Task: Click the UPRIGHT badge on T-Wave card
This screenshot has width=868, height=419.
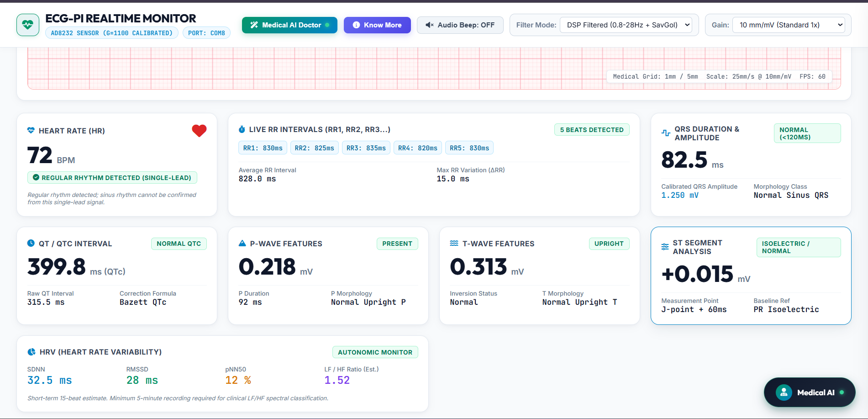Action: (x=609, y=244)
